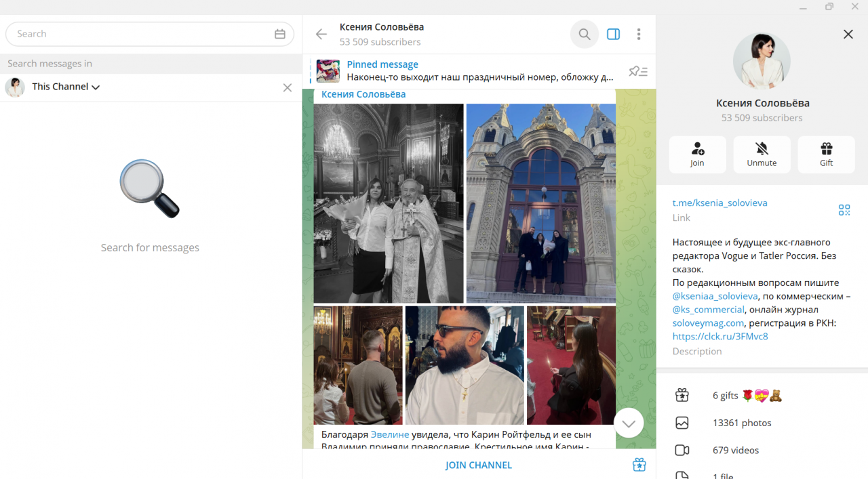Toggle the right info side panel
The height and width of the screenshot is (479, 868).
coord(613,34)
